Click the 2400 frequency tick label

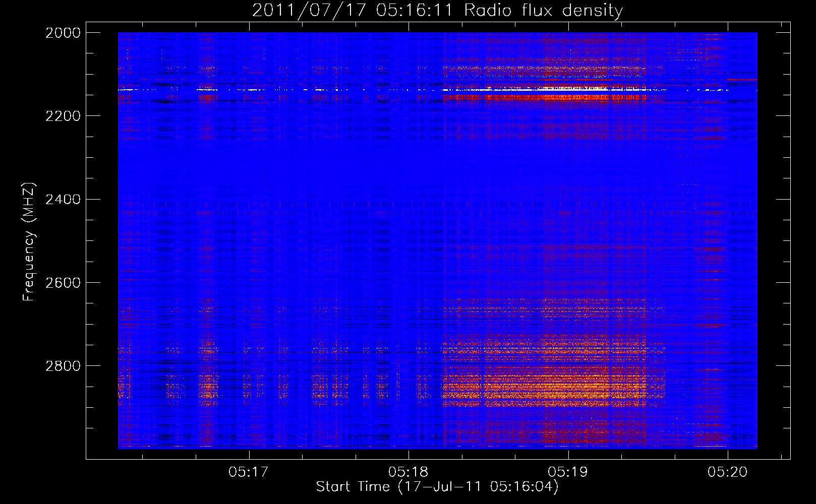click(63, 200)
